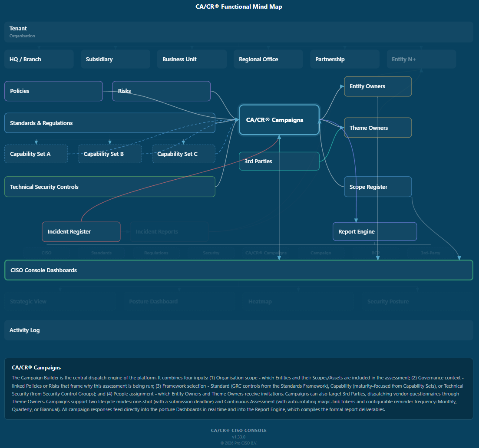The image size is (479, 448).
Task: Click the 3rd Parties node
Action: [279, 161]
